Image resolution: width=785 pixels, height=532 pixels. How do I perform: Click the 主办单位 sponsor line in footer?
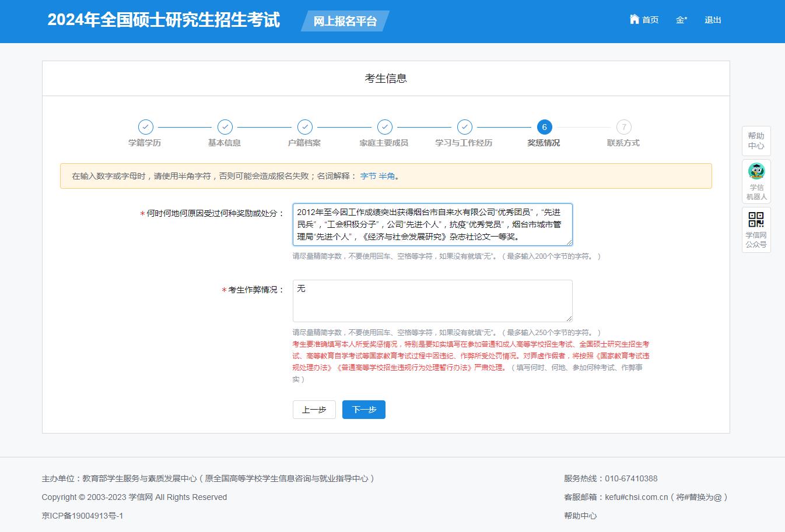208,478
